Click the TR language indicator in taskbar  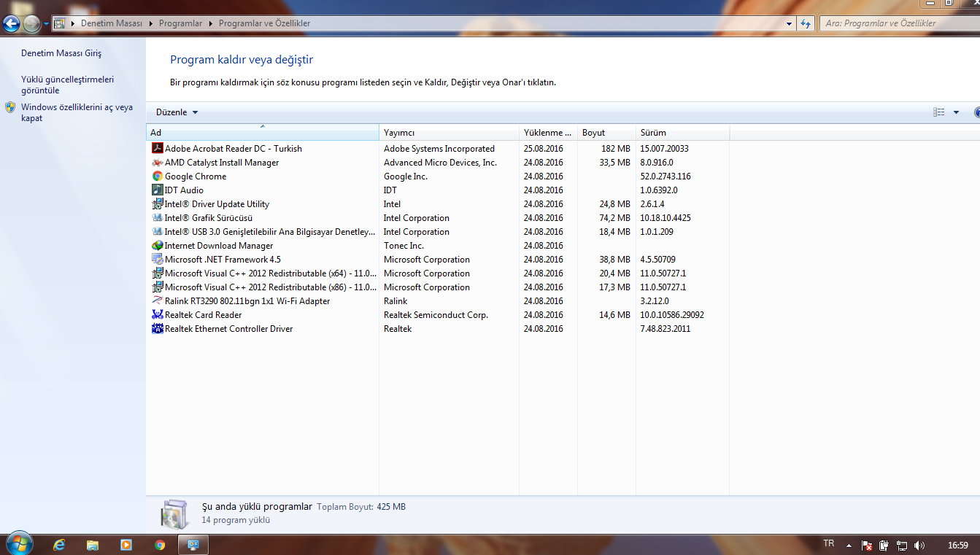click(x=828, y=543)
